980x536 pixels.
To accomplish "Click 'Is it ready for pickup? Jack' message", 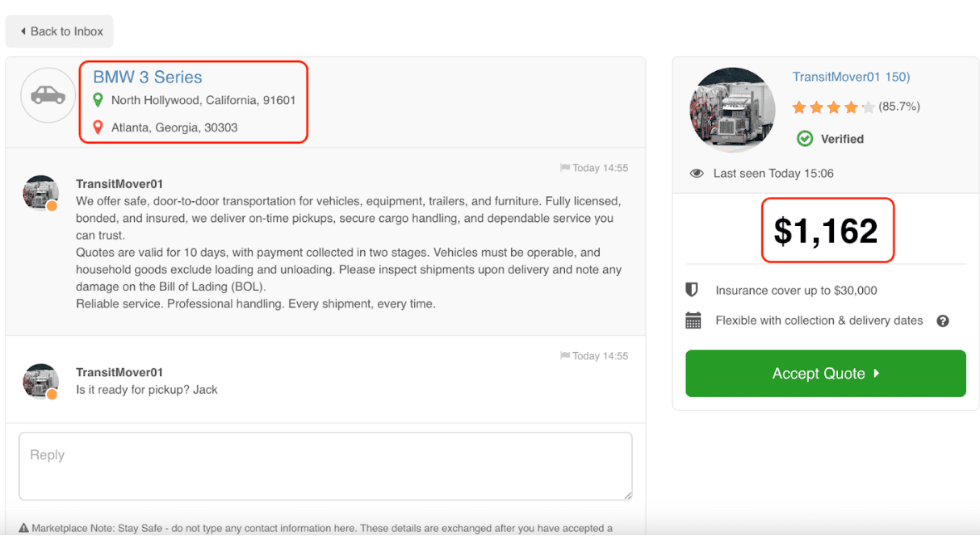I will coord(147,389).
